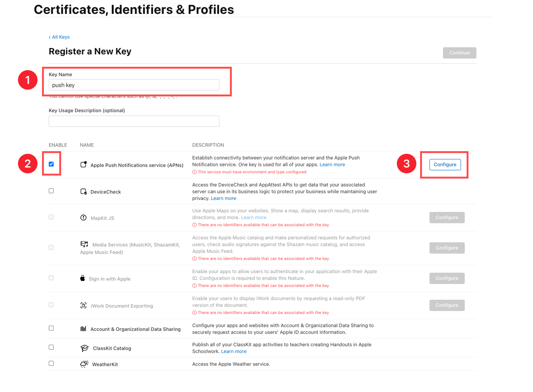Click the DeviceCheck service icon
The image size is (533, 392).
click(84, 192)
